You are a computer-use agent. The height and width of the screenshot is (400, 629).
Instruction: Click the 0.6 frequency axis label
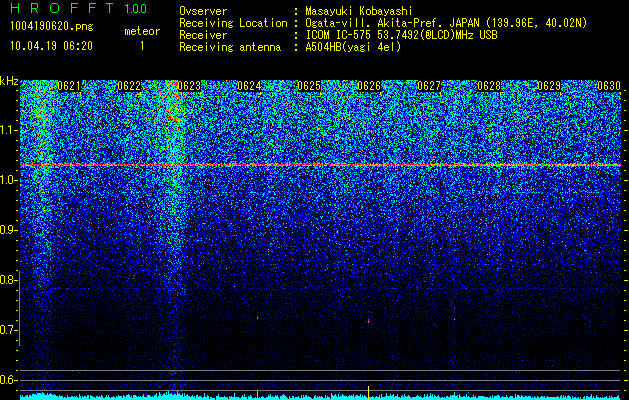point(8,380)
